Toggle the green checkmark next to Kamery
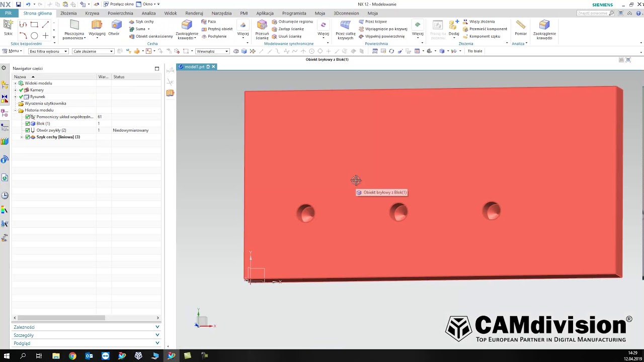Viewport: 644px width, 362px height. (x=21, y=90)
